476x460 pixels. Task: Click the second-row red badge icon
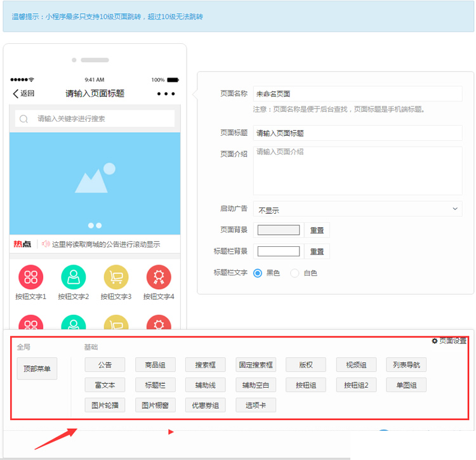pos(159,322)
